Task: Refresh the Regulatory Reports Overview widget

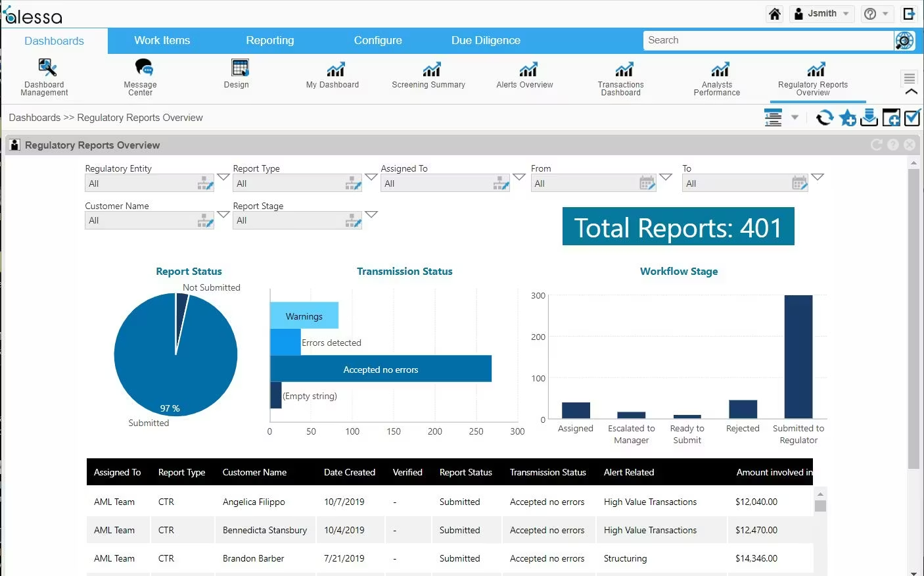Action: pyautogui.click(x=876, y=145)
